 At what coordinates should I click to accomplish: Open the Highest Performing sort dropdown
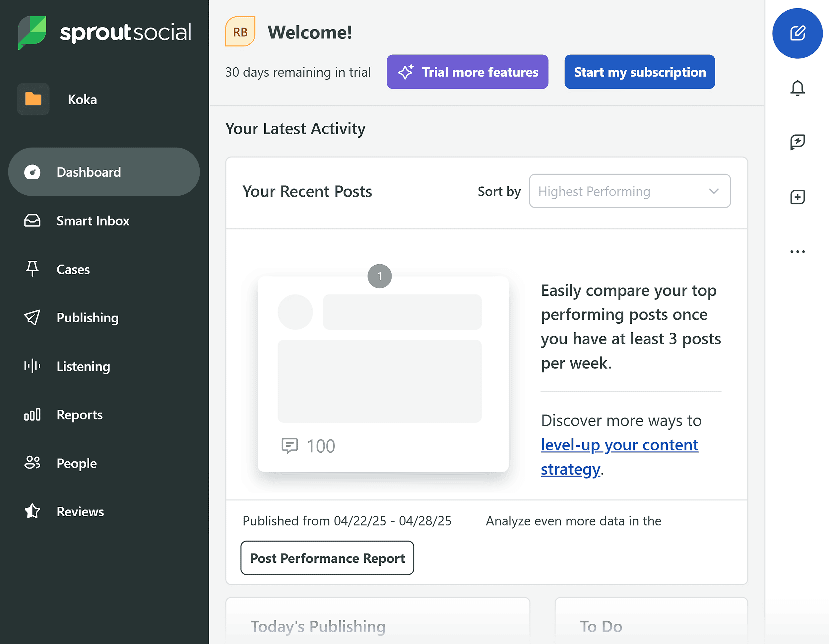pos(629,191)
